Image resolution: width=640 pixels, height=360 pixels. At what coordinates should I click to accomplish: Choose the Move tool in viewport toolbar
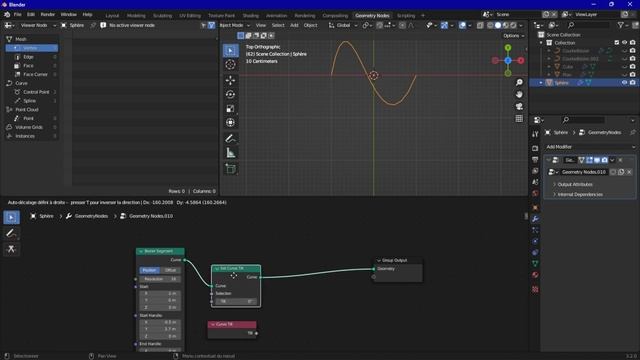pos(231,80)
